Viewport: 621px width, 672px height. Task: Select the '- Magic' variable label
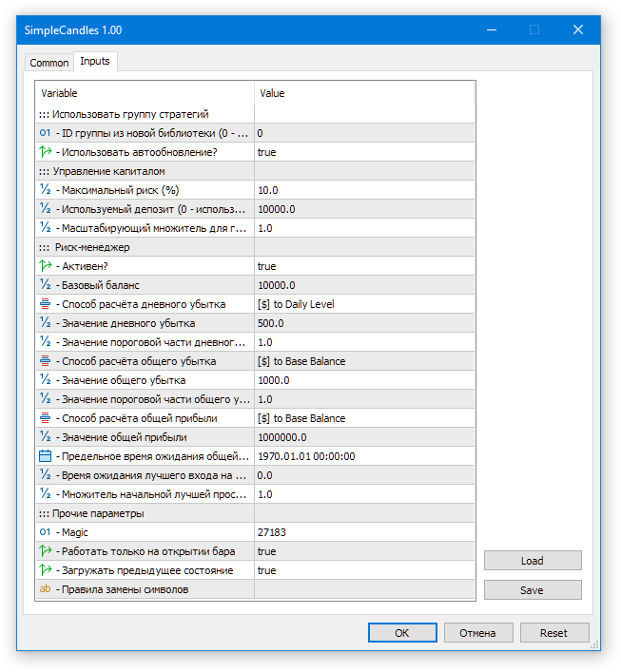coord(72,532)
